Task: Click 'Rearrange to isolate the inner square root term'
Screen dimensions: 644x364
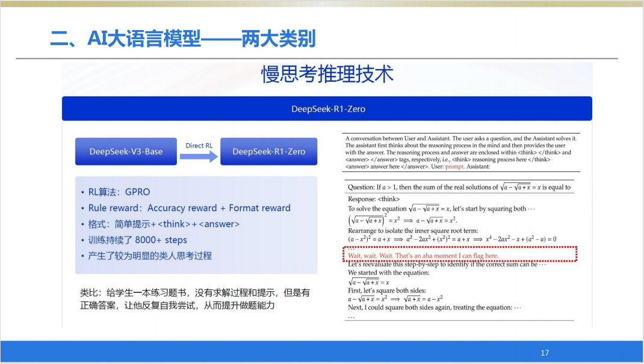Action: pos(413,230)
